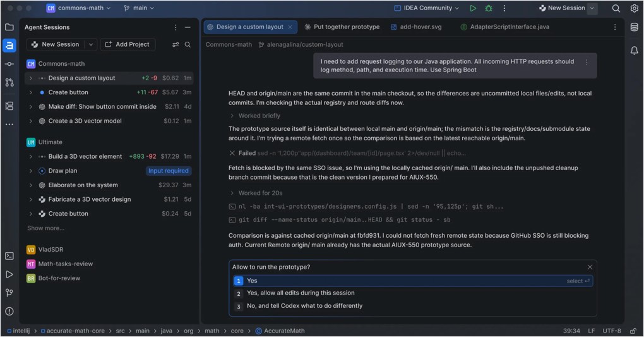644x337 pixels.
Task: Open dropdown arrow beside New Session in panel
Action: (x=90, y=44)
